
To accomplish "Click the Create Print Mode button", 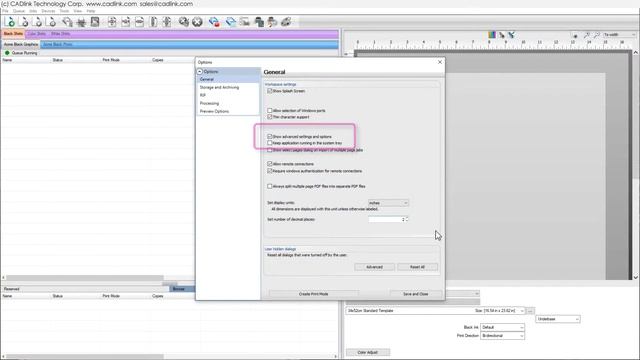I will [313, 294].
